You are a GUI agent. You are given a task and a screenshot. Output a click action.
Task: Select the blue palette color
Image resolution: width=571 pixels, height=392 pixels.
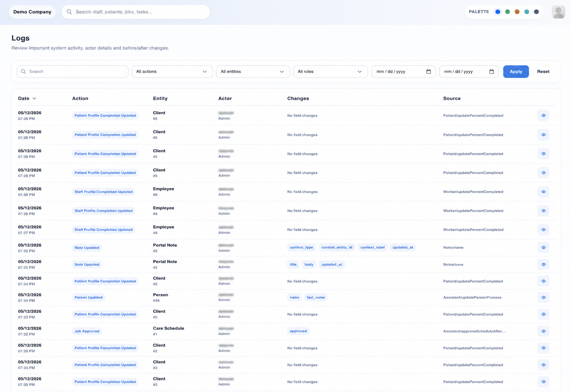pyautogui.click(x=498, y=12)
